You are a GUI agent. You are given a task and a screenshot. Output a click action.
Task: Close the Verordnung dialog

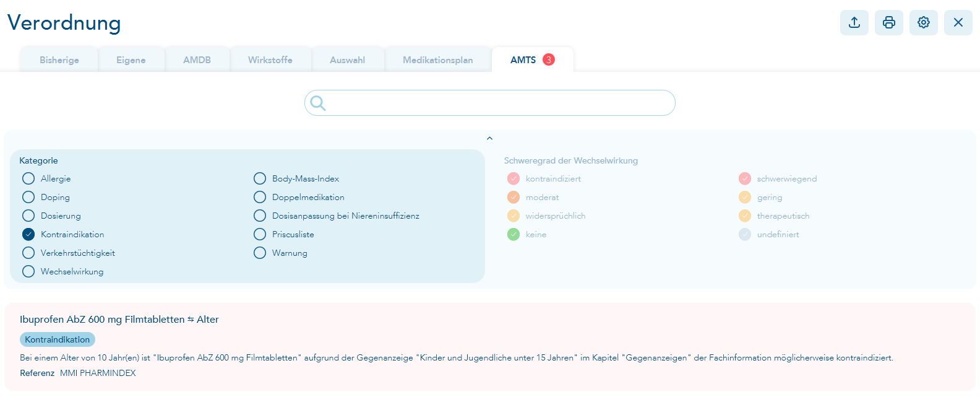coord(958,23)
